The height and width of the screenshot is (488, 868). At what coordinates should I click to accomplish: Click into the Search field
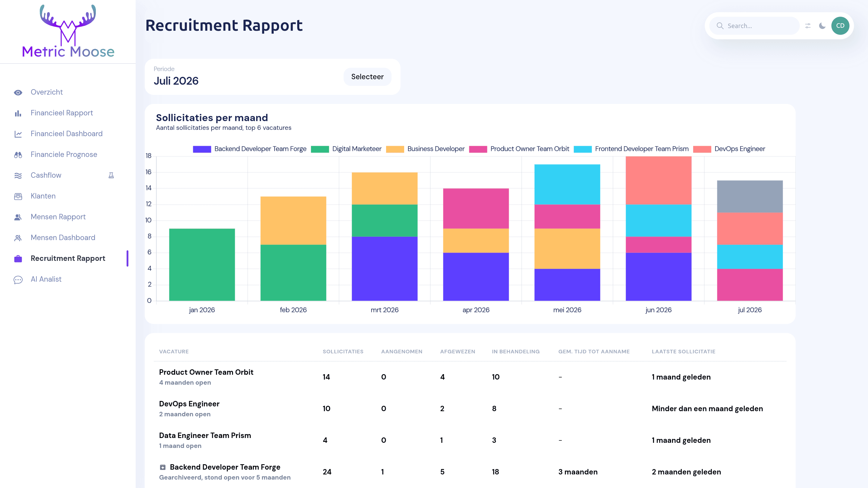[754, 26]
